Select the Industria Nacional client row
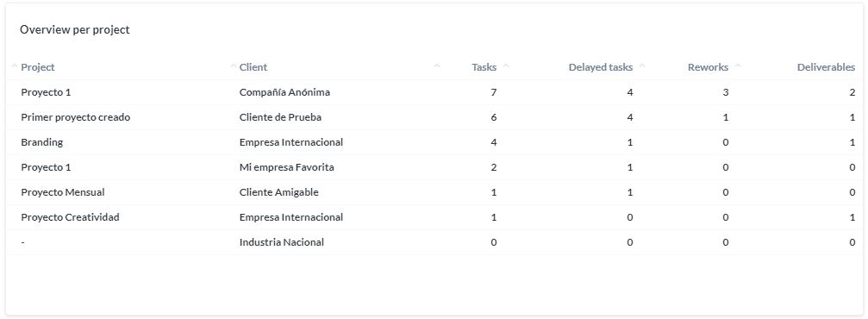Screen dimensions: 868x319 pos(434,242)
